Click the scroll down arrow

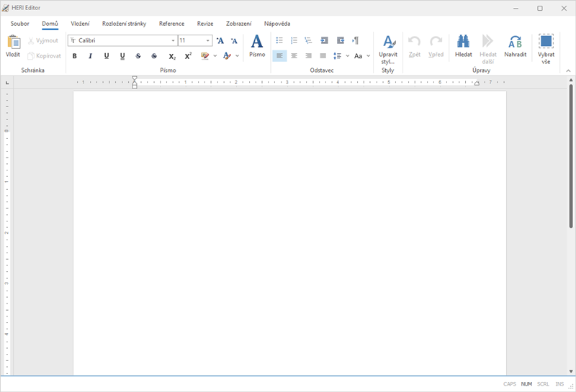571,371
